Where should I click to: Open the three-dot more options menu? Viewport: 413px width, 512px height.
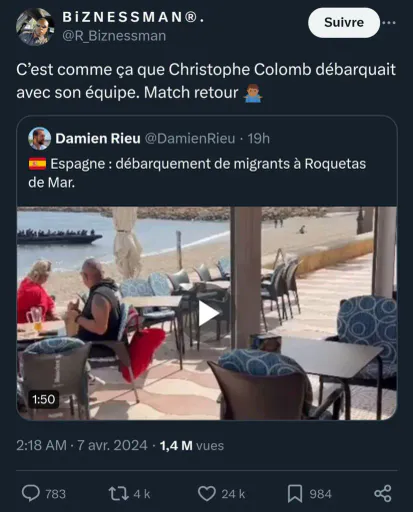point(389,23)
